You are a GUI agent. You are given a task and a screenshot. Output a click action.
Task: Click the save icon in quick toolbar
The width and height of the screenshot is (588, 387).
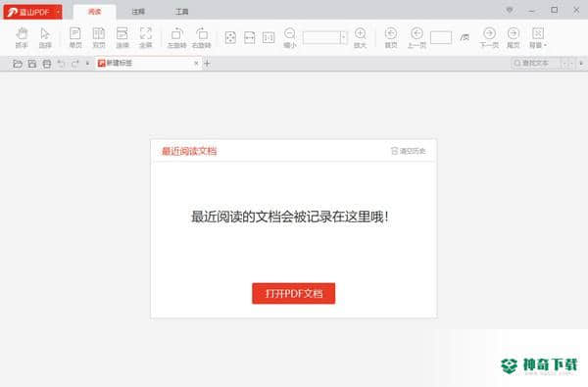[32, 64]
